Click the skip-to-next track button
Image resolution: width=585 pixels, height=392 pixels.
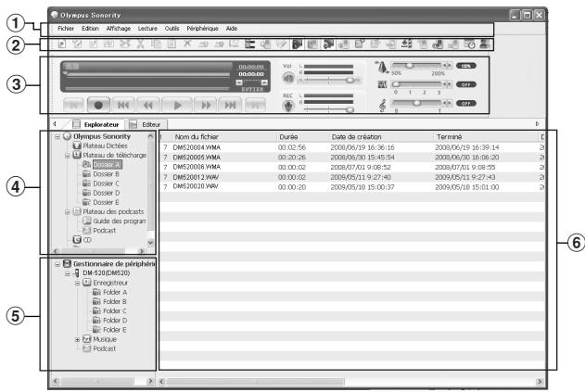tap(230, 105)
